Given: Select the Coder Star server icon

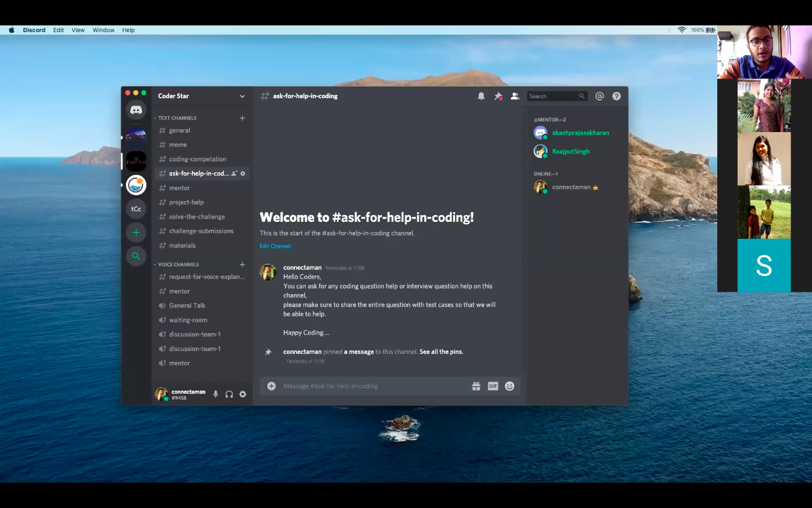Looking at the screenshot, I should point(136,161).
